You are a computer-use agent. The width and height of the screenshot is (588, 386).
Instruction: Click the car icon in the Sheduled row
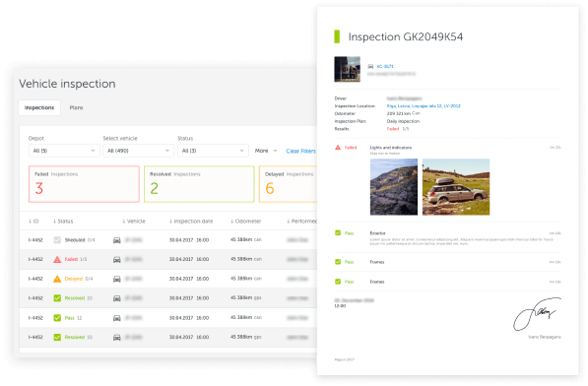pyautogui.click(x=117, y=240)
